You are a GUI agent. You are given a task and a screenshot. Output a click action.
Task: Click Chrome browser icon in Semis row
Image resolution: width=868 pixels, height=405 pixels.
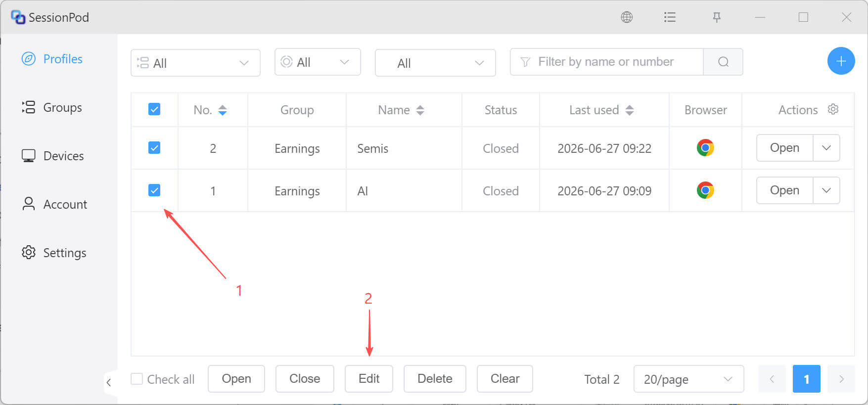tap(705, 148)
